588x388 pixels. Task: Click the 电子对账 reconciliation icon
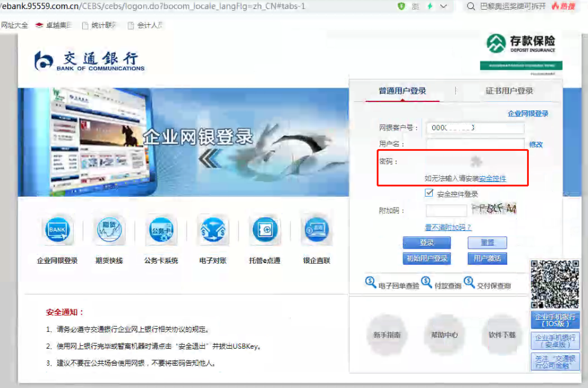(x=213, y=231)
